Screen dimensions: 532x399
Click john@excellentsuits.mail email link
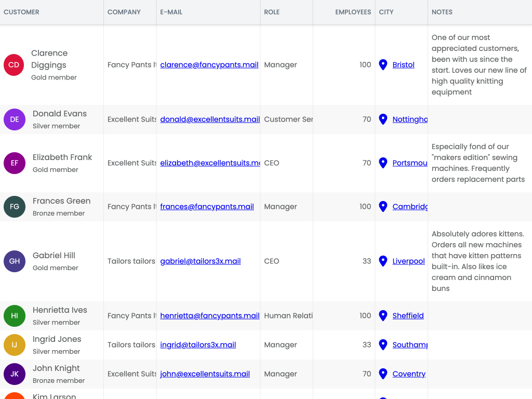[x=205, y=374]
